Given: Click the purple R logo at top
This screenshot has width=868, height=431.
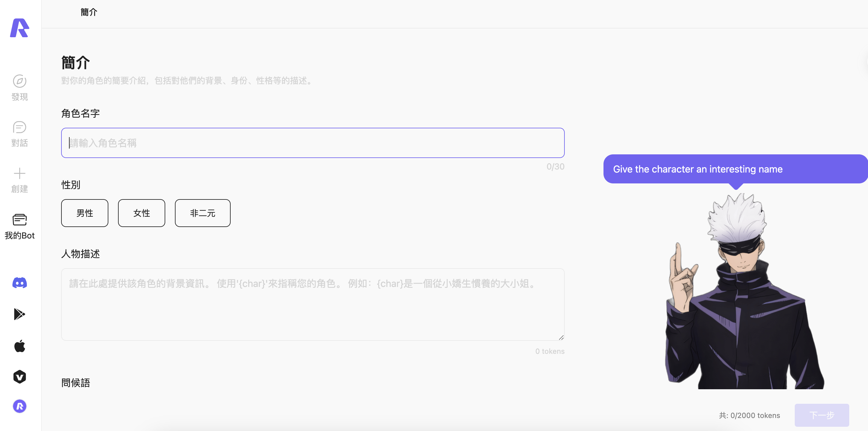Looking at the screenshot, I should point(20,28).
